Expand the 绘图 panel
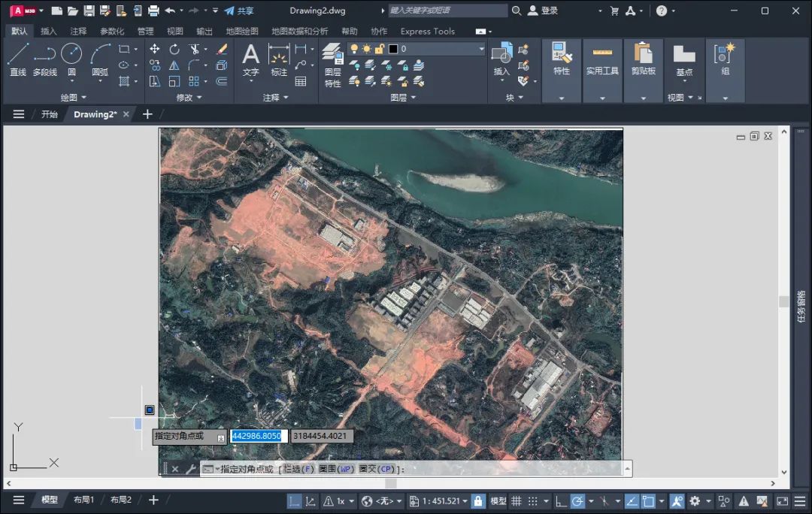This screenshot has width=812, height=514. [73, 97]
